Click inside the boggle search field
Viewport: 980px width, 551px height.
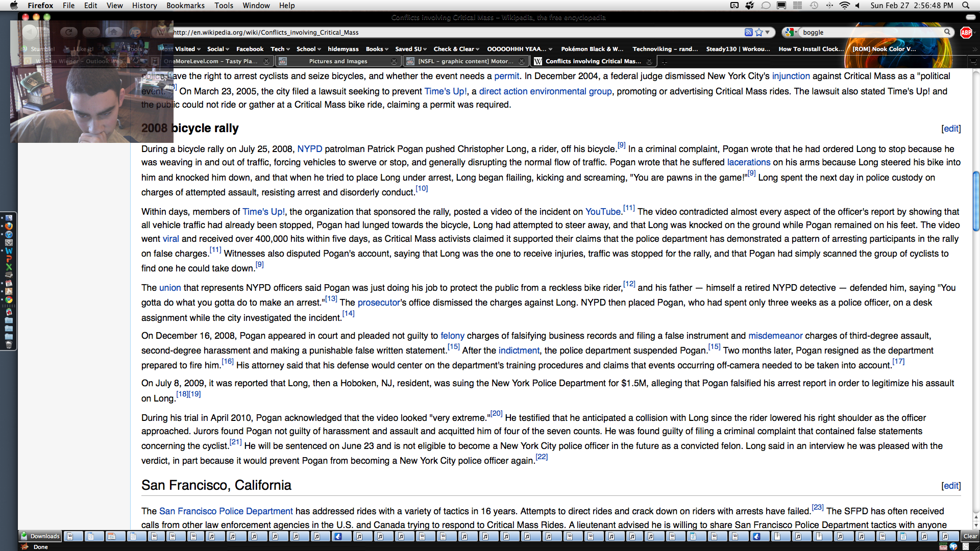coord(868,32)
